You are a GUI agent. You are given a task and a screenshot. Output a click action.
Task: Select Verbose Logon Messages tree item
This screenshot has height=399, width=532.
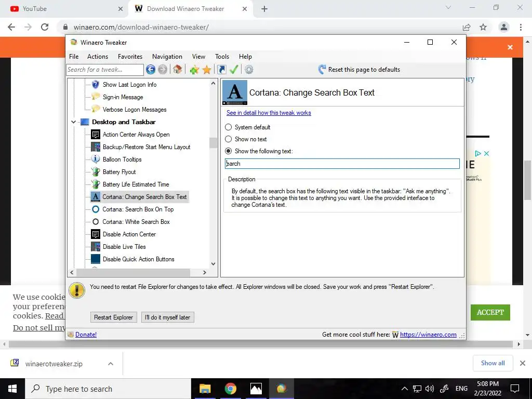135,110
